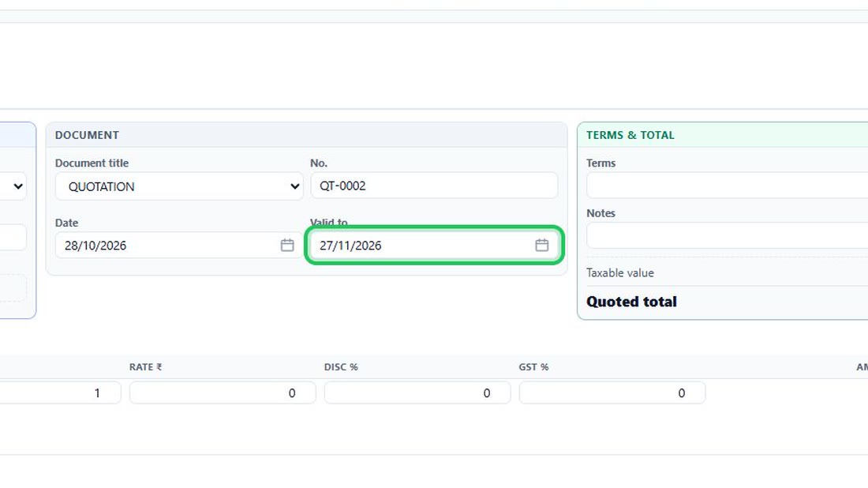Image resolution: width=868 pixels, height=488 pixels.
Task: Open the Document title QUOTATION dropdown
Action: coord(179,186)
